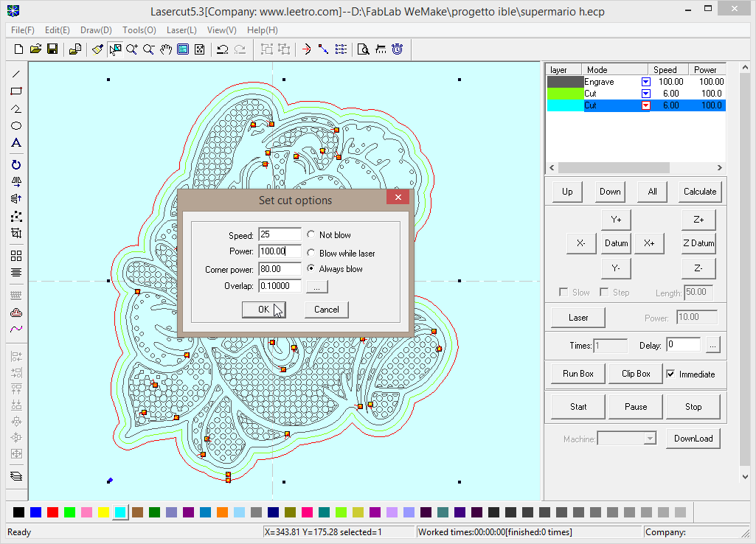Click the Pause button

point(636,407)
